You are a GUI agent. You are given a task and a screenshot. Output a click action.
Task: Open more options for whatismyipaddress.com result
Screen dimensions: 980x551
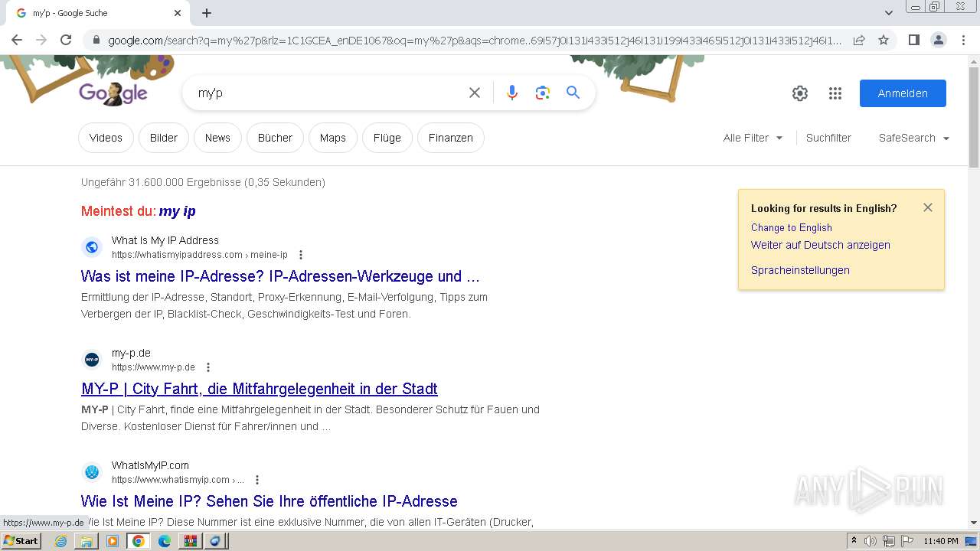point(301,255)
